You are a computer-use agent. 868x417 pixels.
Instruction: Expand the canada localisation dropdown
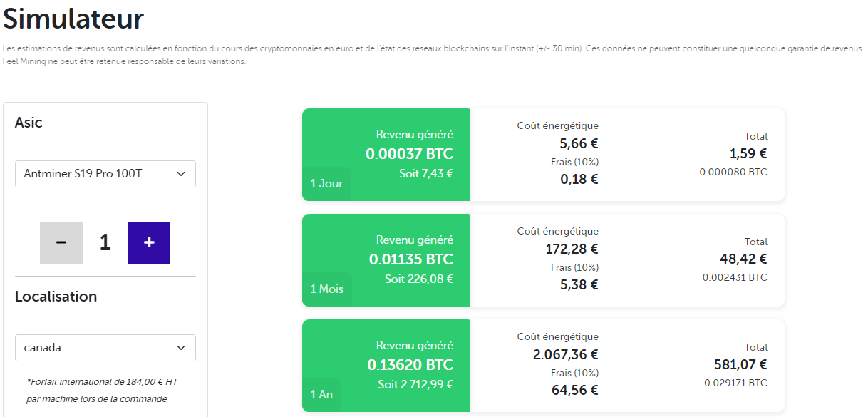tap(105, 348)
